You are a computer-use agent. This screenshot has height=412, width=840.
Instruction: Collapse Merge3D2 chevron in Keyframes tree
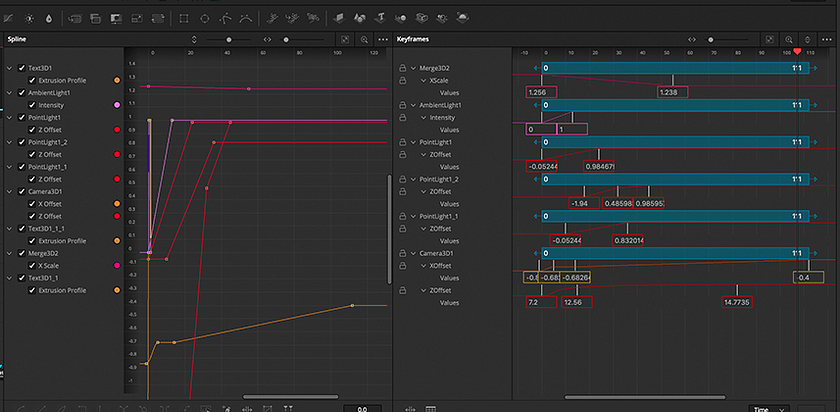click(413, 68)
